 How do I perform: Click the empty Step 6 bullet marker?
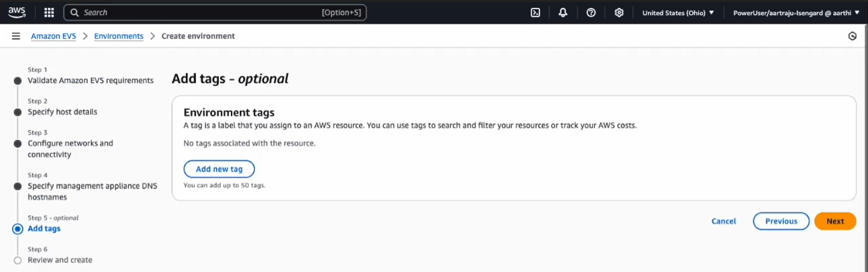click(17, 260)
